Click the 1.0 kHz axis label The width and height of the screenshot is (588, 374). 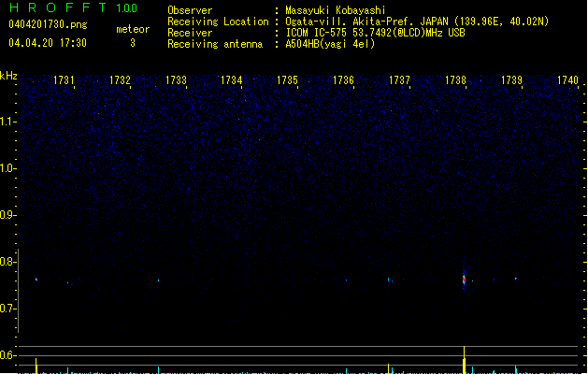(x=7, y=168)
